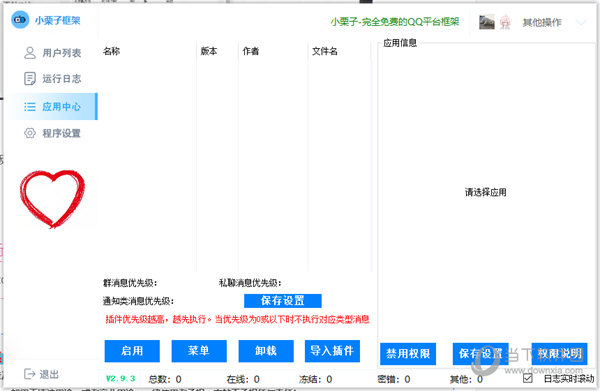The height and width of the screenshot is (391, 600).
Task: Click the 通知类消息优先级 label
Action: (138, 301)
